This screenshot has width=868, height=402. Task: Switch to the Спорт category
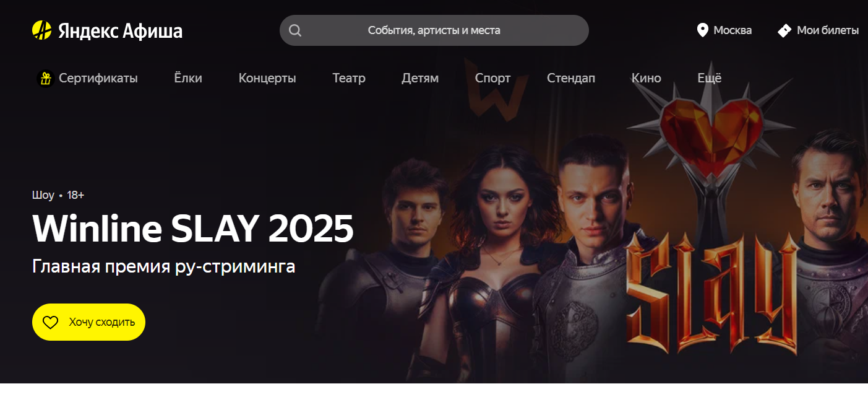493,79
